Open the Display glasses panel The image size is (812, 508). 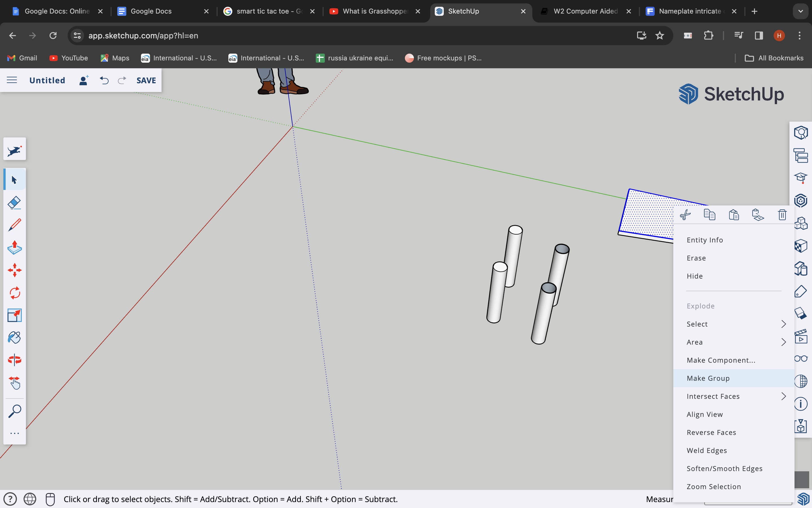coord(801,358)
